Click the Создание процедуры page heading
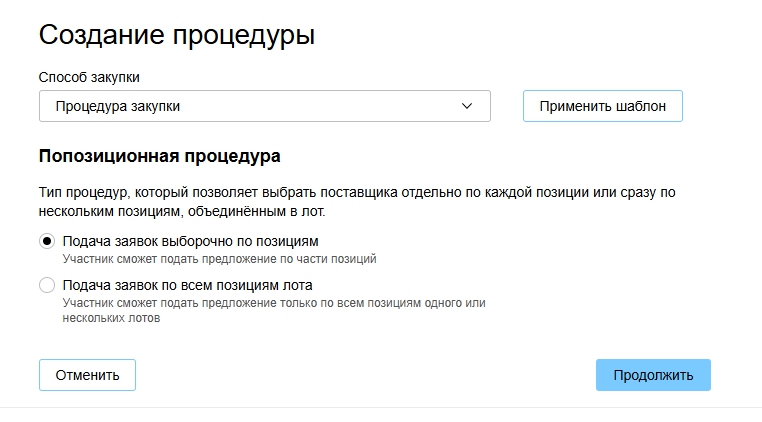This screenshot has height=422, width=762. point(177,36)
